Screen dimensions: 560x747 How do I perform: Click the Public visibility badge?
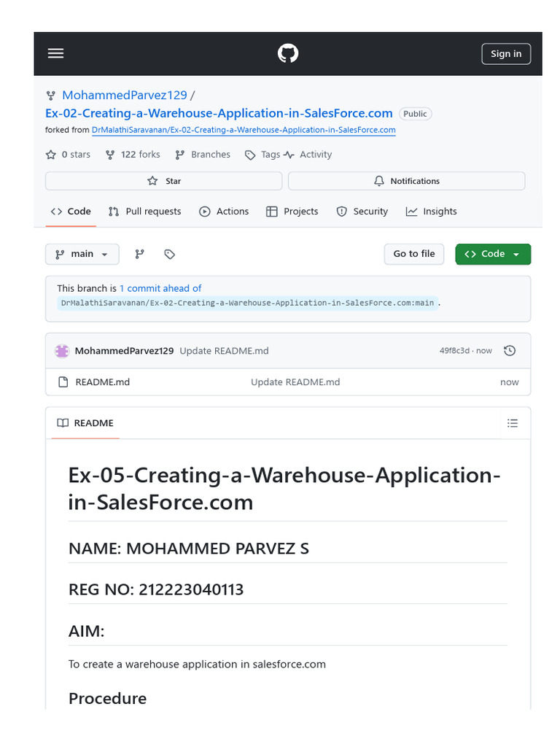415,114
